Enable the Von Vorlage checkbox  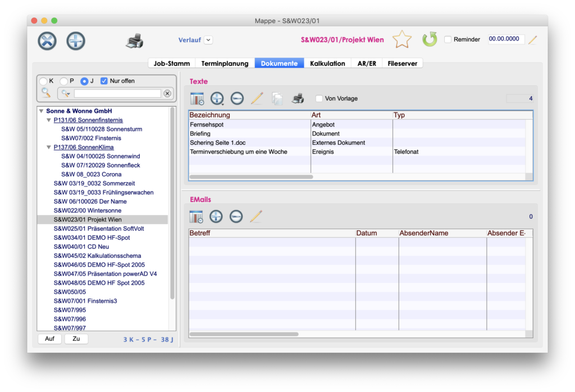tap(319, 98)
